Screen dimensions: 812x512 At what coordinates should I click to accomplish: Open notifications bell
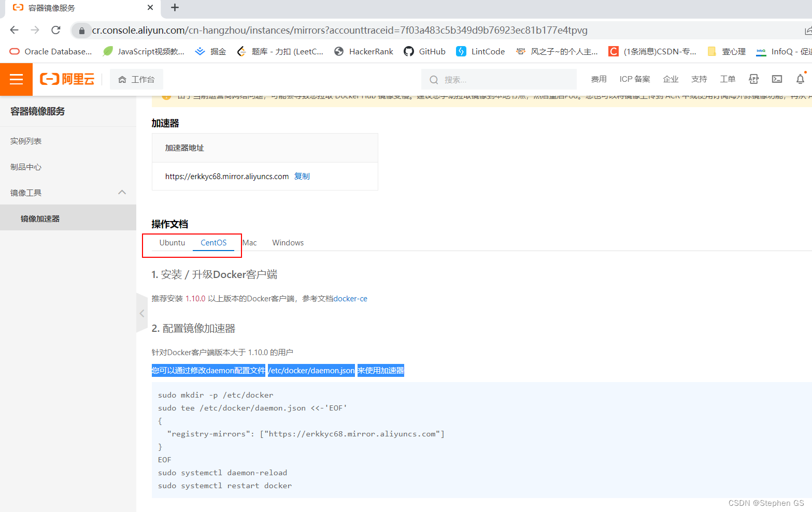[800, 79]
